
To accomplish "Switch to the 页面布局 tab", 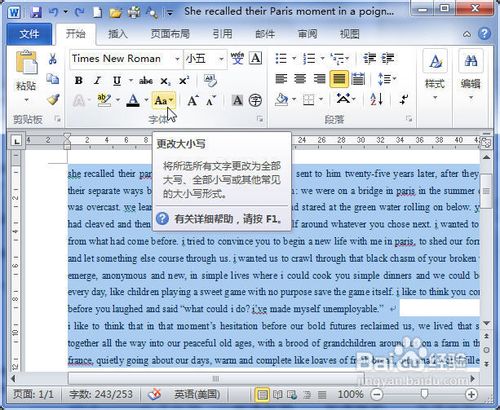I will click(x=170, y=34).
